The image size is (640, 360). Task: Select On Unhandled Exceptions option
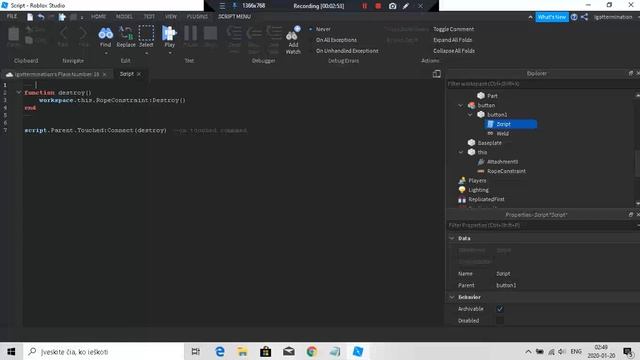(347, 51)
